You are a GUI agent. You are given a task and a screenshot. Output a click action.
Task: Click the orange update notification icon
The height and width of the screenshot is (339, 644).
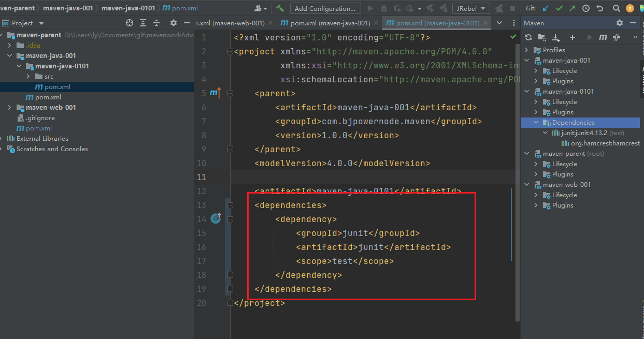coord(630,8)
